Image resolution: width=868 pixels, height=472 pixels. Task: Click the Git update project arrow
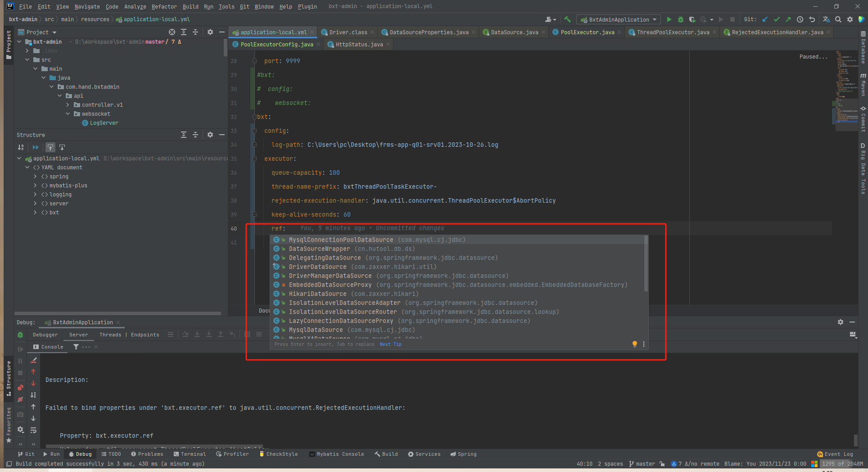tap(765, 19)
